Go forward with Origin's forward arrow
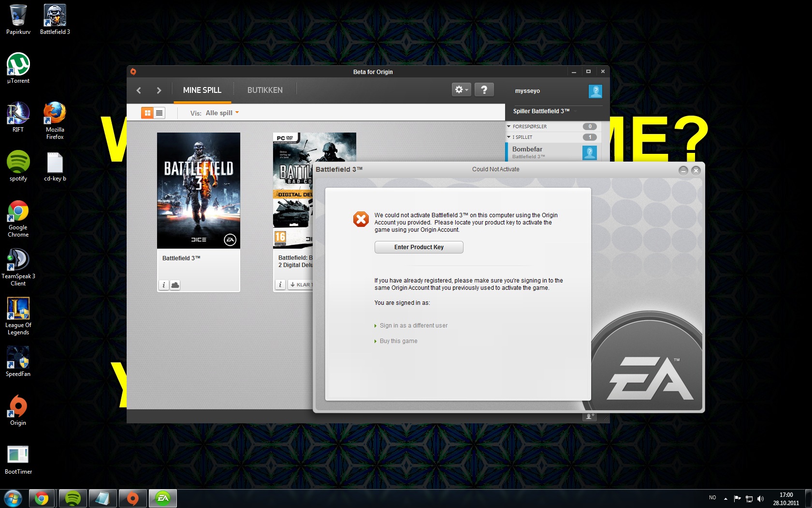This screenshot has height=508, width=812. coord(159,90)
